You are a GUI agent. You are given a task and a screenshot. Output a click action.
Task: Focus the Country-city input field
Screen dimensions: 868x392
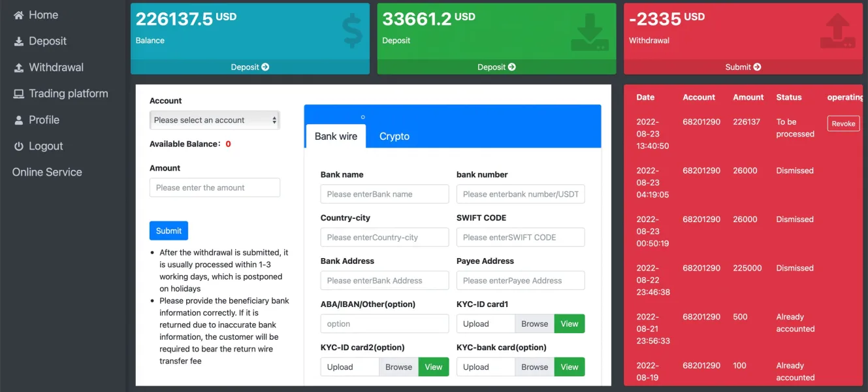(x=385, y=237)
